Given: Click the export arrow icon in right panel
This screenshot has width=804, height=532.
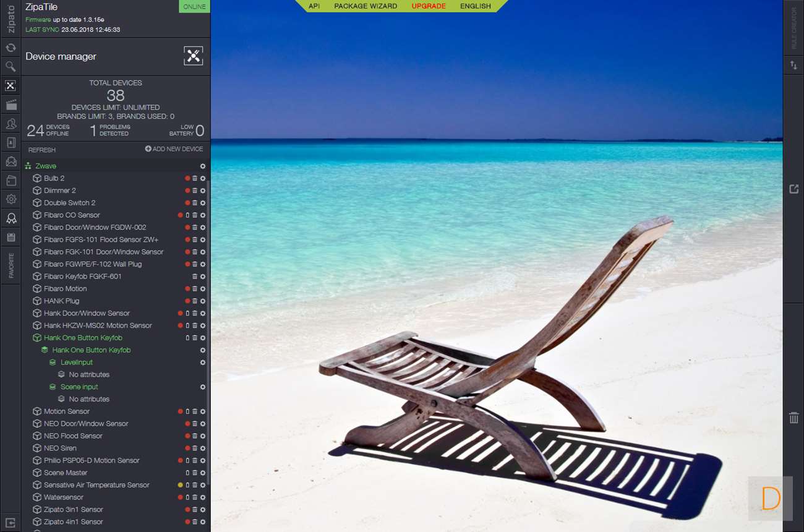Looking at the screenshot, I should click(794, 189).
